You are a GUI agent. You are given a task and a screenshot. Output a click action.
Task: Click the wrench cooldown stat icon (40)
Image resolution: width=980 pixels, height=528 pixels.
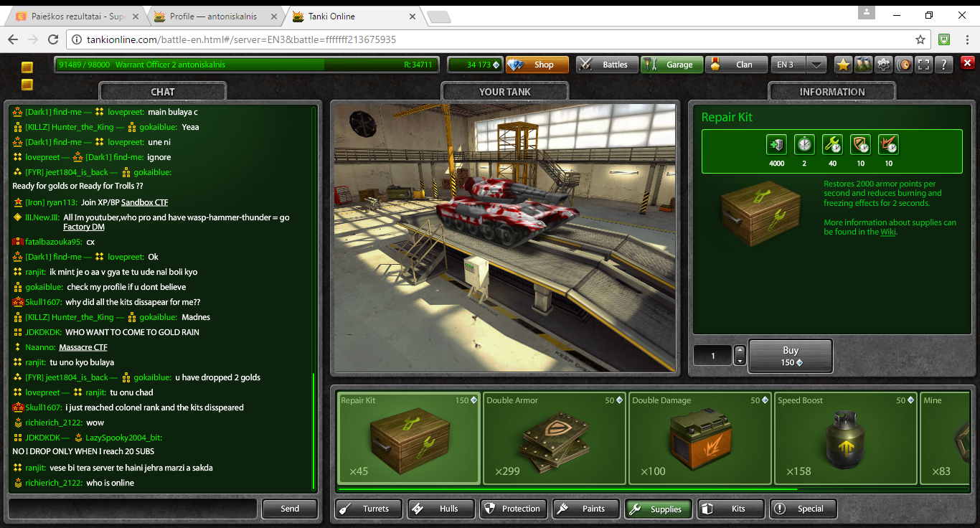[832, 145]
